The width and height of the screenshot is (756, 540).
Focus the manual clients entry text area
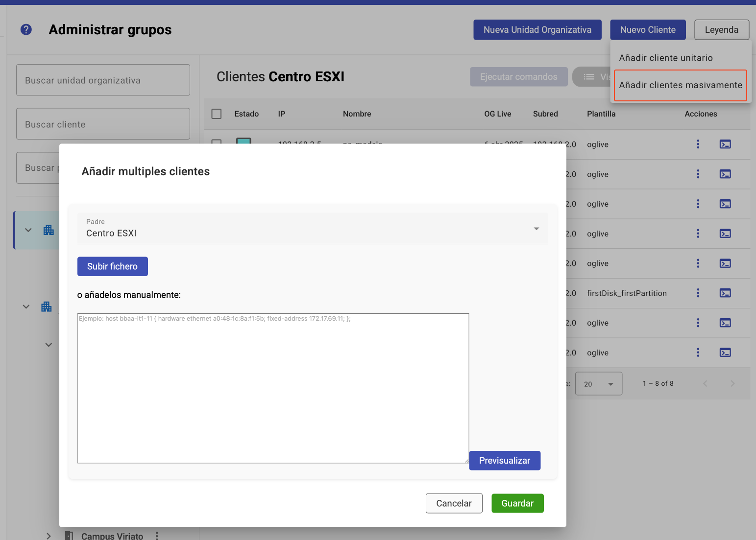[x=273, y=388]
